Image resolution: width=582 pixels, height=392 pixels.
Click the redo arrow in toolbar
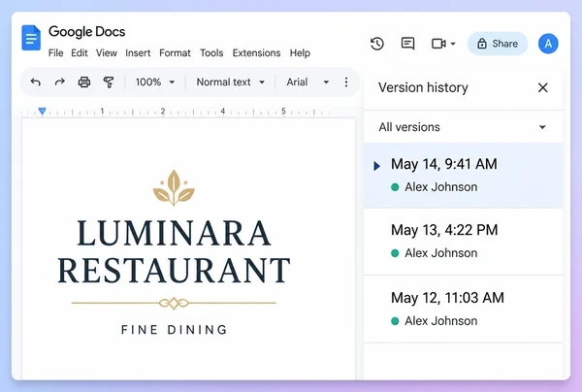click(x=60, y=82)
